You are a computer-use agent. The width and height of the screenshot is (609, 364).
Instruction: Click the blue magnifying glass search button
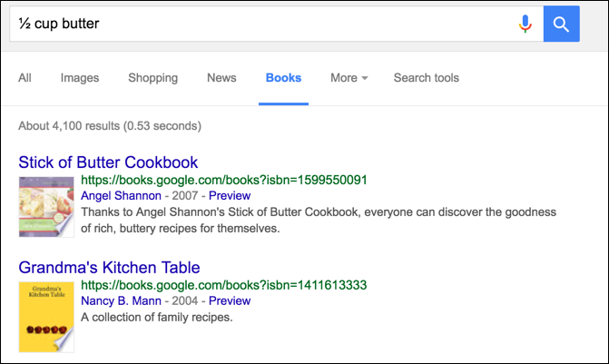click(x=561, y=24)
